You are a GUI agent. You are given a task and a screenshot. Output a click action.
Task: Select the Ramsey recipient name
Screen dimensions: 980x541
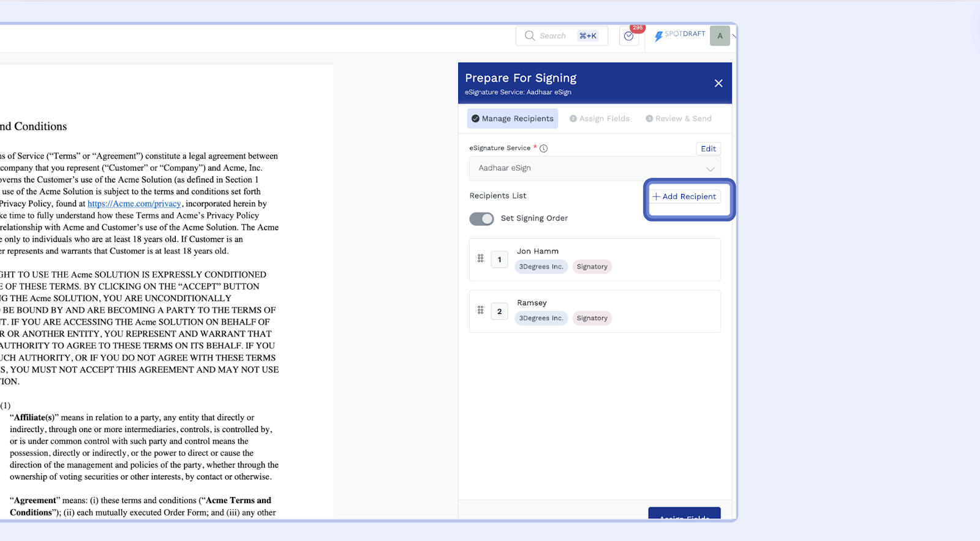(x=532, y=302)
